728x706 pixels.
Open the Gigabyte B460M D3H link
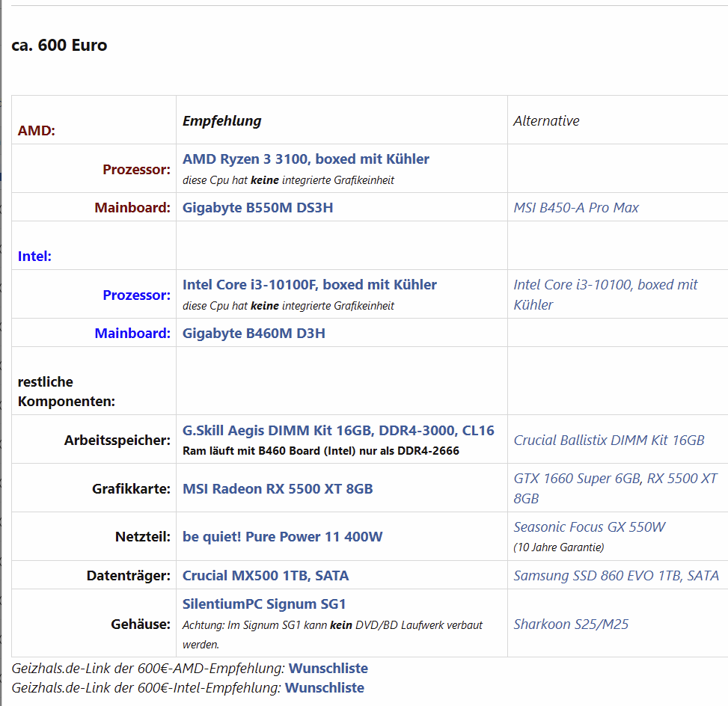tap(254, 334)
